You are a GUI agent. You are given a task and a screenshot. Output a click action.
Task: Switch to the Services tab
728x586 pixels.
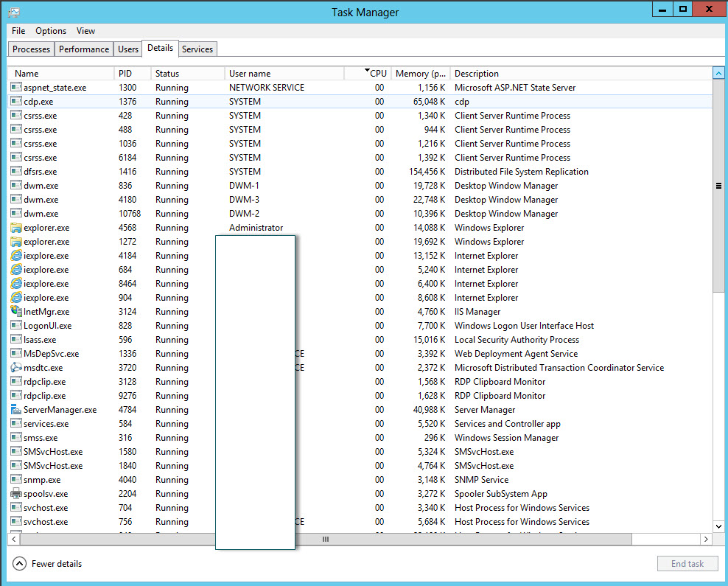pos(197,49)
